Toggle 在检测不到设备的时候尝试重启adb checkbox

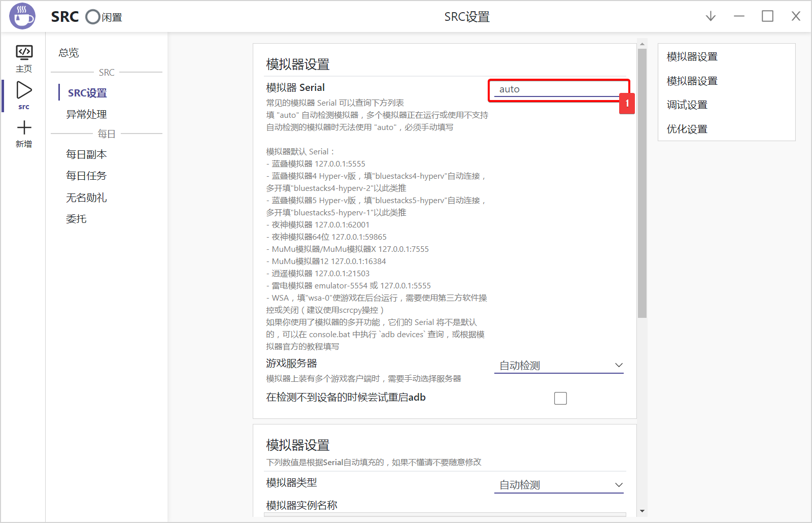560,398
